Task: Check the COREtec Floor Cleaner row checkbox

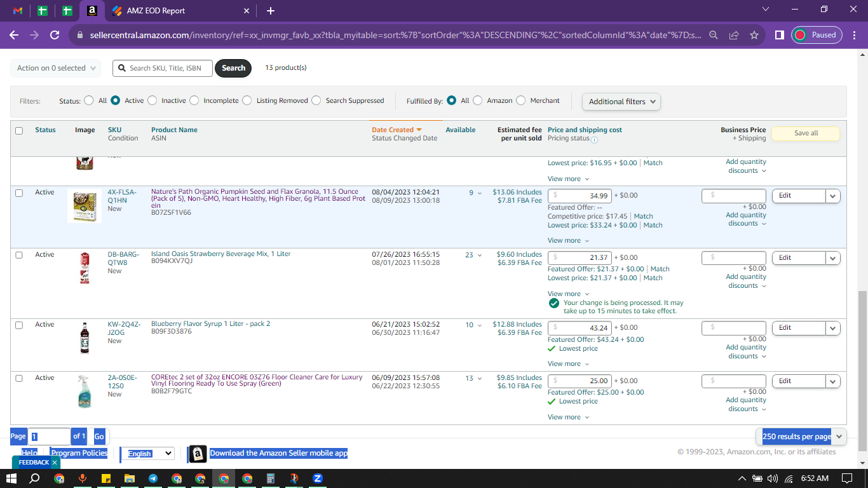Action: (19, 378)
